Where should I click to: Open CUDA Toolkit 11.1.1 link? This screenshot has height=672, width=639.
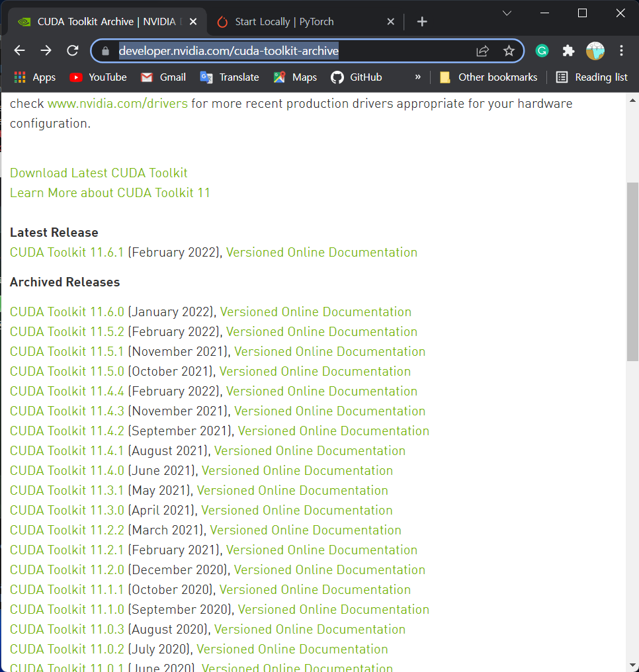pyautogui.click(x=67, y=590)
